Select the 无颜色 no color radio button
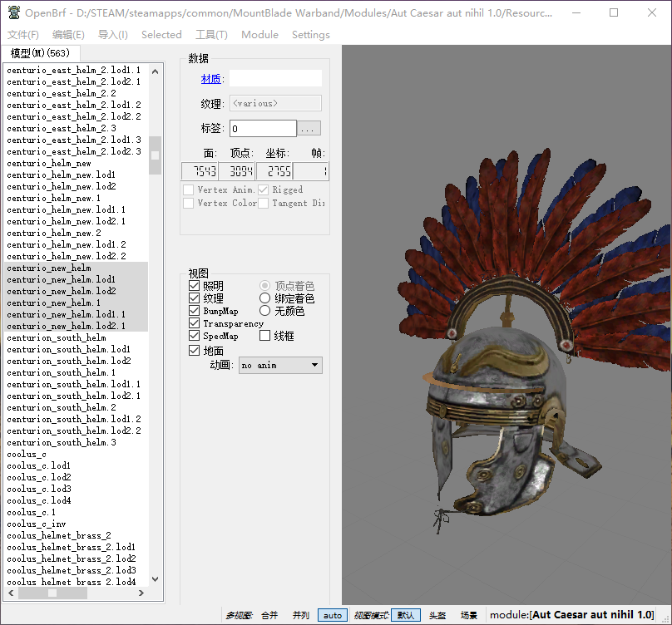 (264, 311)
